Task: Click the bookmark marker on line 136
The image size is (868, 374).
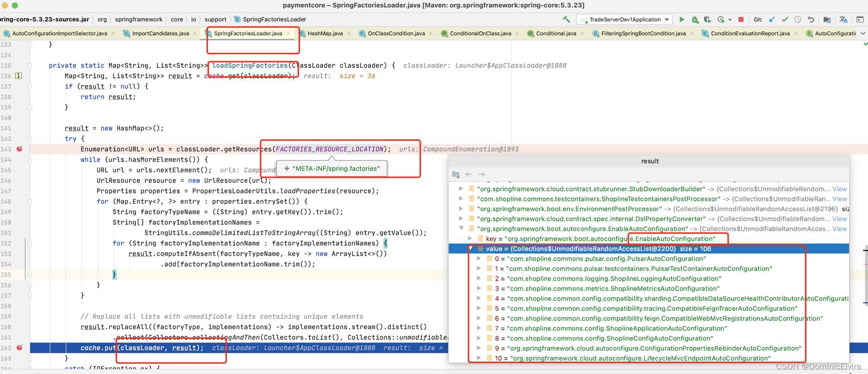Action: (x=19, y=75)
